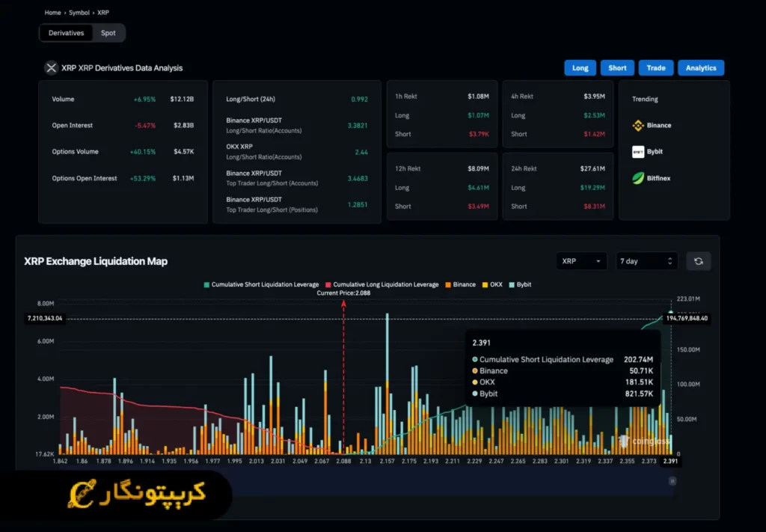766x532 pixels.
Task: Open the 7 day timeframe dropdown
Action: coord(646,261)
